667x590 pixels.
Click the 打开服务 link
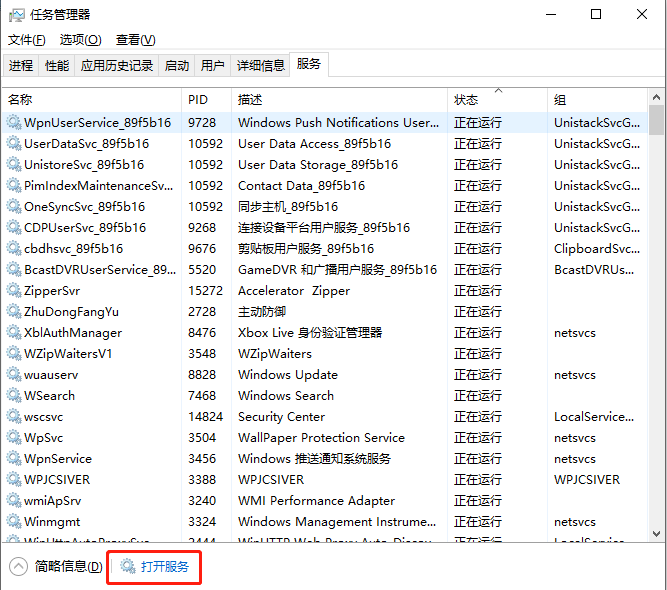click(164, 567)
